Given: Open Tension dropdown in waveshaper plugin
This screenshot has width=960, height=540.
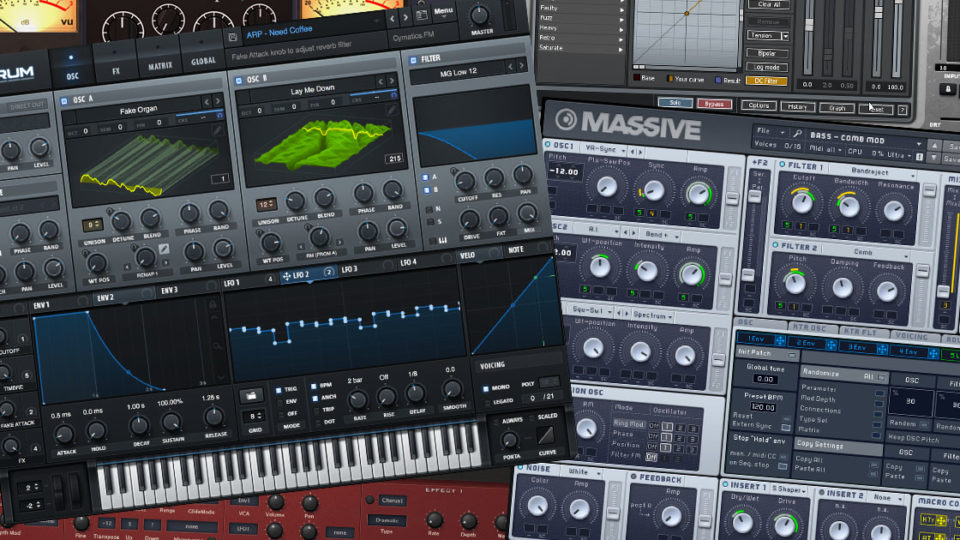Looking at the screenshot, I should pos(767,36).
